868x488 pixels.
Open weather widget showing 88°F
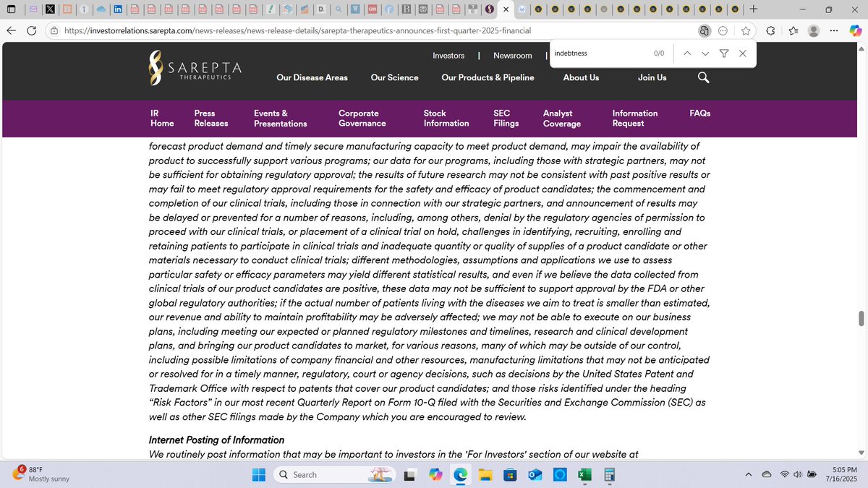coord(41,474)
